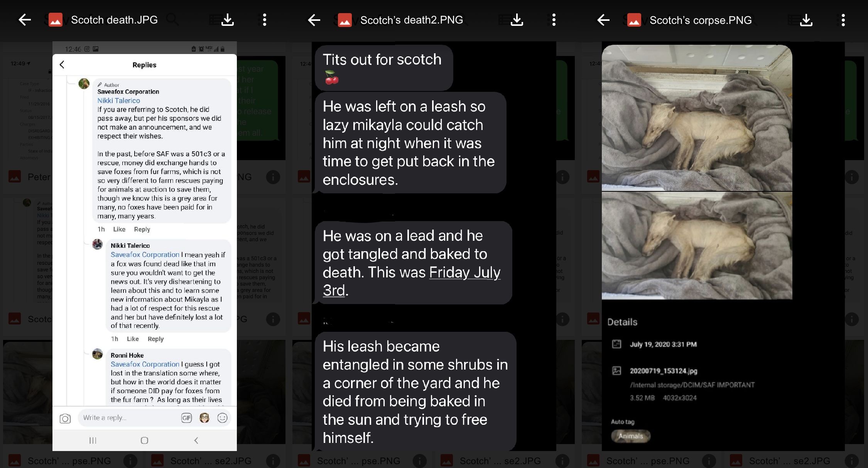Tap the Android back navigation button
This screenshot has height=468, width=868.
pos(196,440)
